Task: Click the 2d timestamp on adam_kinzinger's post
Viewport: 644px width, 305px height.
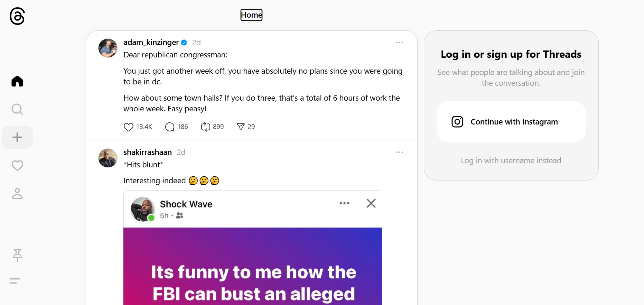Action: (x=196, y=43)
